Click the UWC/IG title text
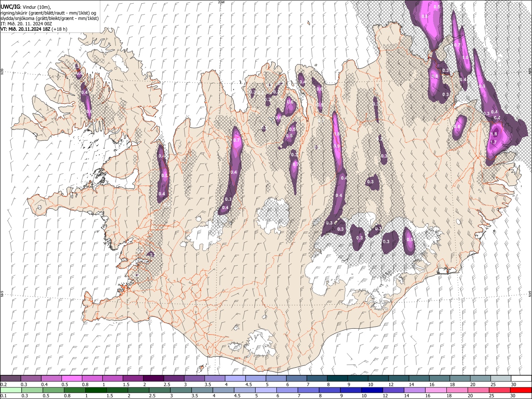The height and width of the screenshot is (399, 532). point(10,7)
